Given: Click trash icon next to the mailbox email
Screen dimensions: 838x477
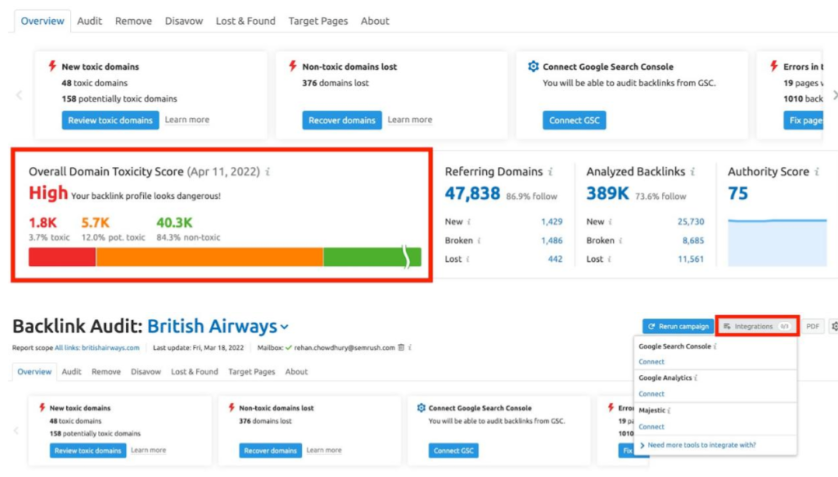Looking at the screenshot, I should [x=401, y=347].
